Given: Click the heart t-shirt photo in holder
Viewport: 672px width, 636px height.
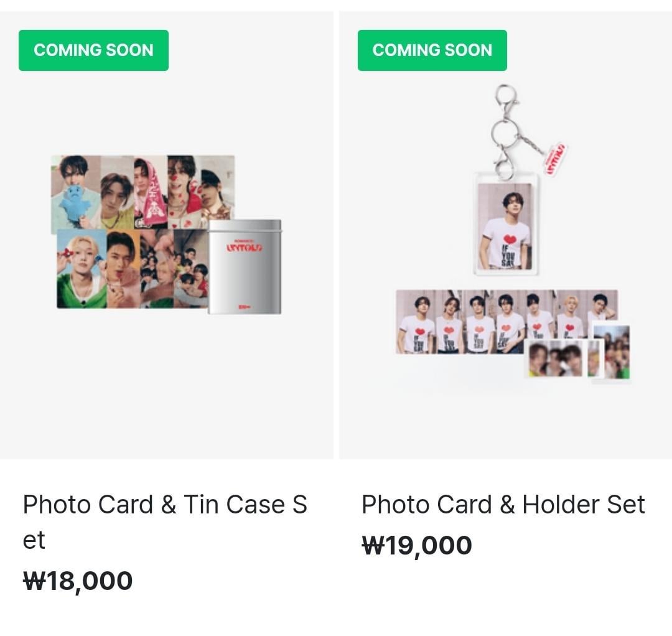Looking at the screenshot, I should (505, 227).
